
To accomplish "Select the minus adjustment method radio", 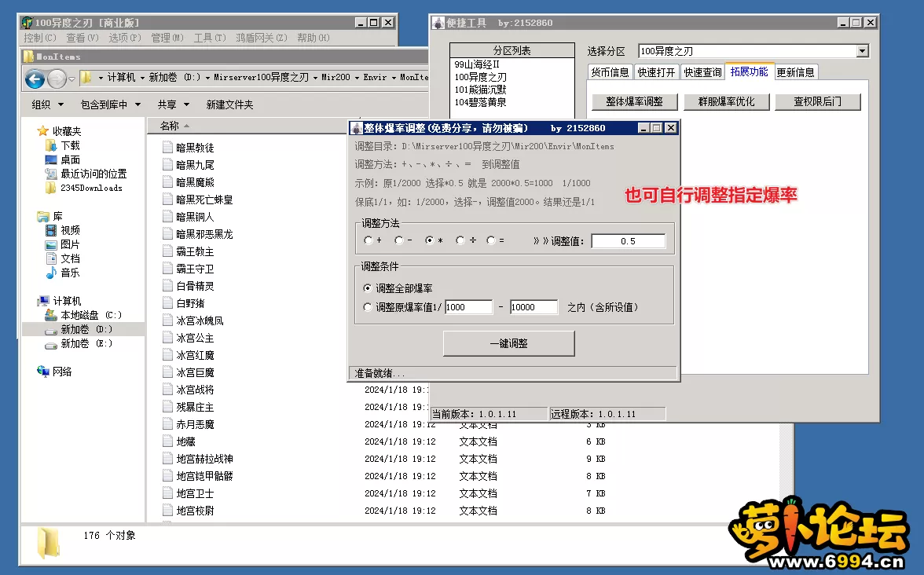I will tap(399, 240).
